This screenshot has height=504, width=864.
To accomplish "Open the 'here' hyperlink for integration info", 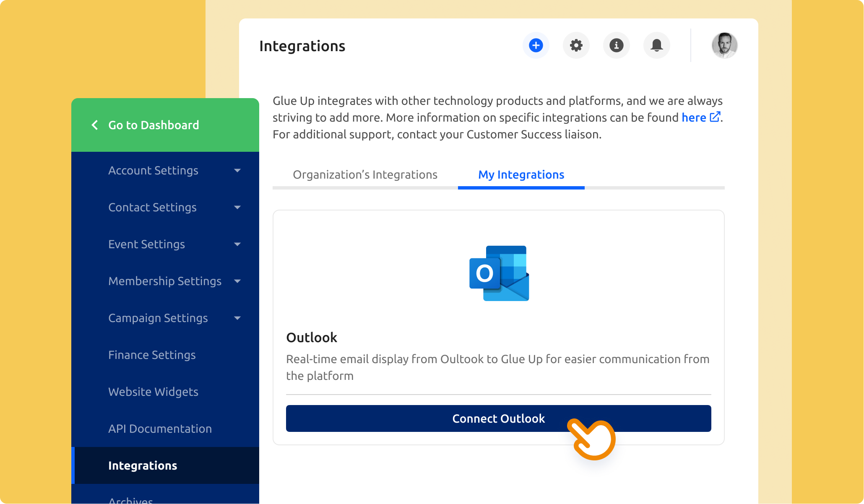I will pos(694,117).
